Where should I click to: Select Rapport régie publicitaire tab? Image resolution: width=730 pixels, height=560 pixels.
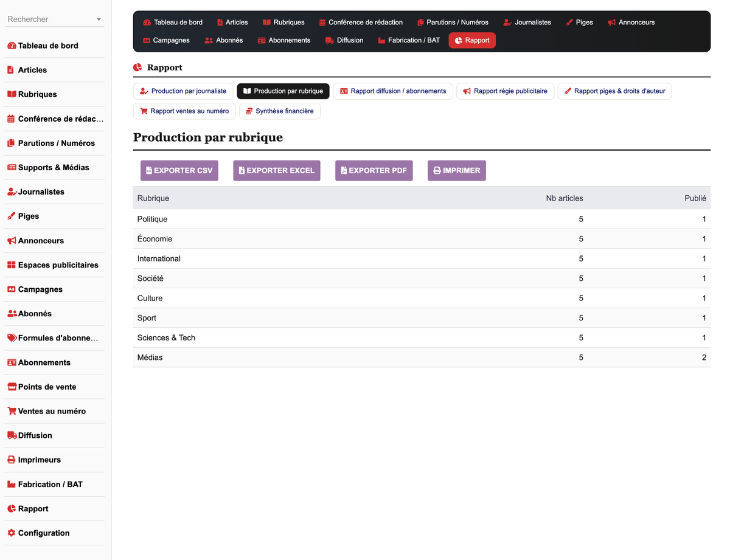505,91
